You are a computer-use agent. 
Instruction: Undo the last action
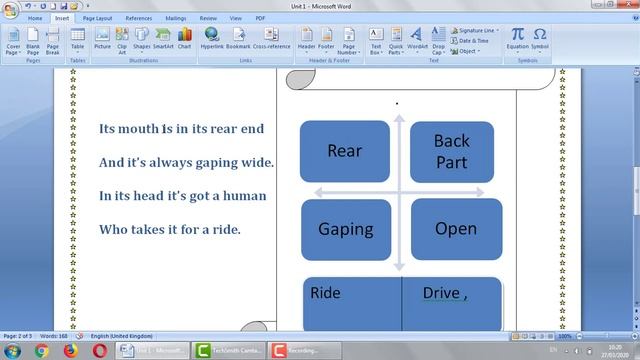tap(28, 6)
